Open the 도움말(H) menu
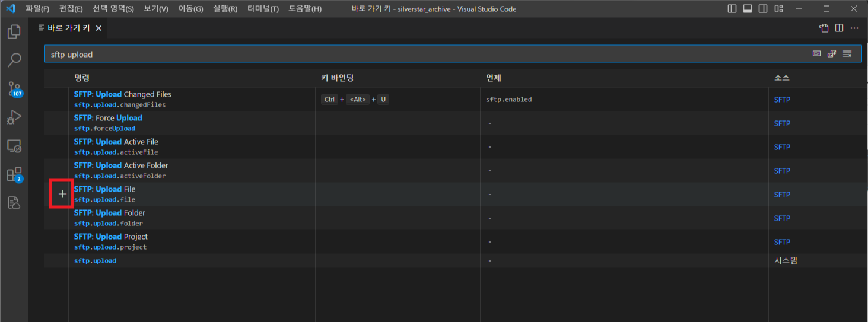The width and height of the screenshot is (868, 322). click(305, 9)
